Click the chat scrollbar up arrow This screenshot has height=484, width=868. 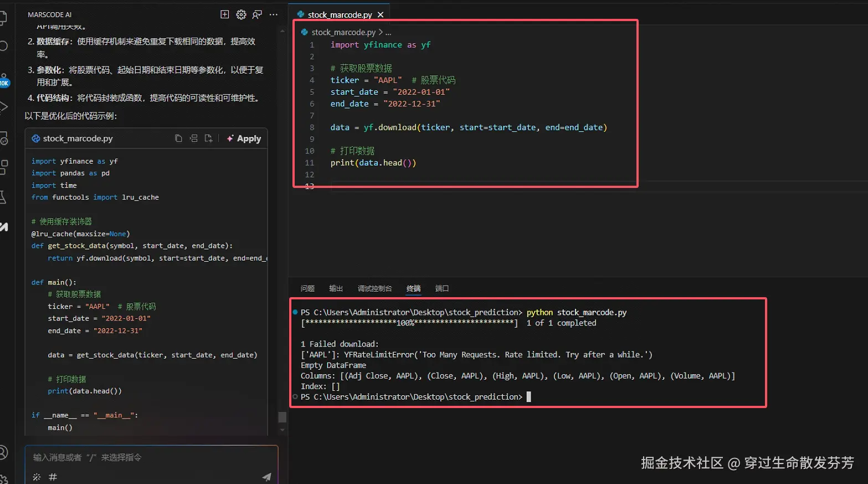pos(283,31)
